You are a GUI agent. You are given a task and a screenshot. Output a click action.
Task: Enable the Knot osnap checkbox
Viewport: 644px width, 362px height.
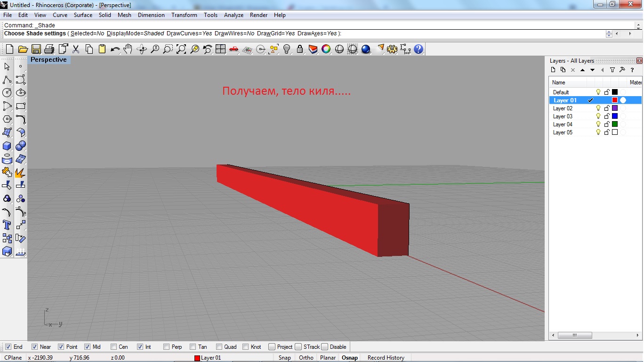(x=245, y=347)
